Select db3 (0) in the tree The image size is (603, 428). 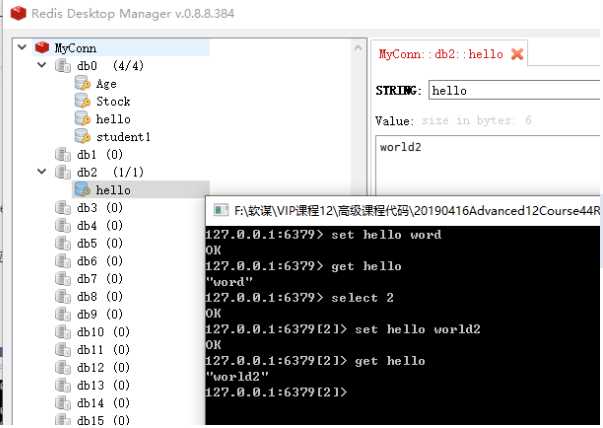[x=100, y=208]
